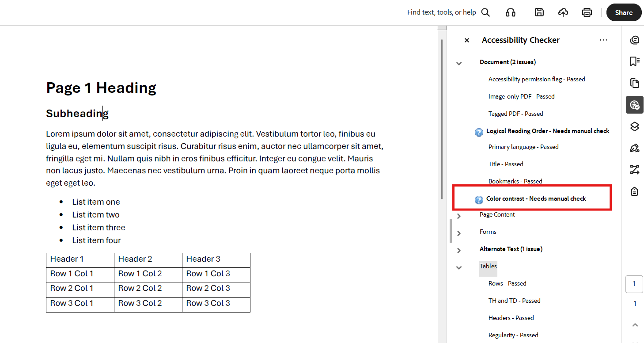The height and width of the screenshot is (343, 644).
Task: Open the pages copy icon in right rail
Action: pos(635,83)
